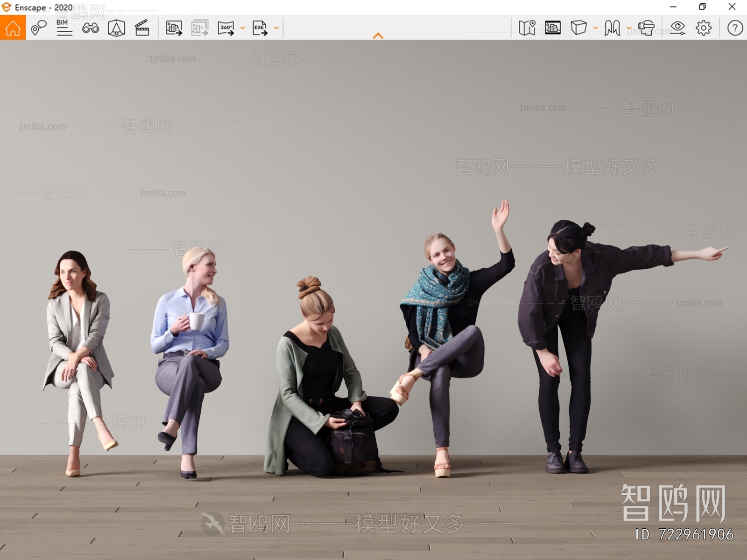747x560 pixels.
Task: Click the navigation mode icon
Action: coord(612,28)
